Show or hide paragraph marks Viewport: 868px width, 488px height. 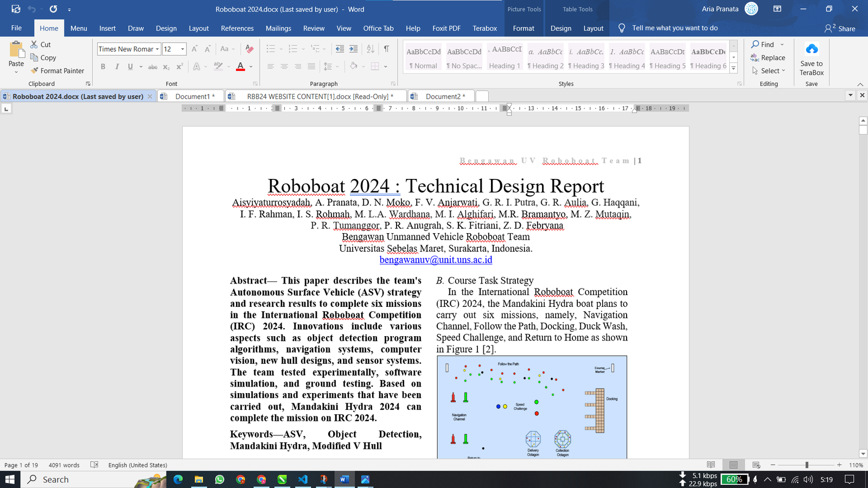click(386, 49)
